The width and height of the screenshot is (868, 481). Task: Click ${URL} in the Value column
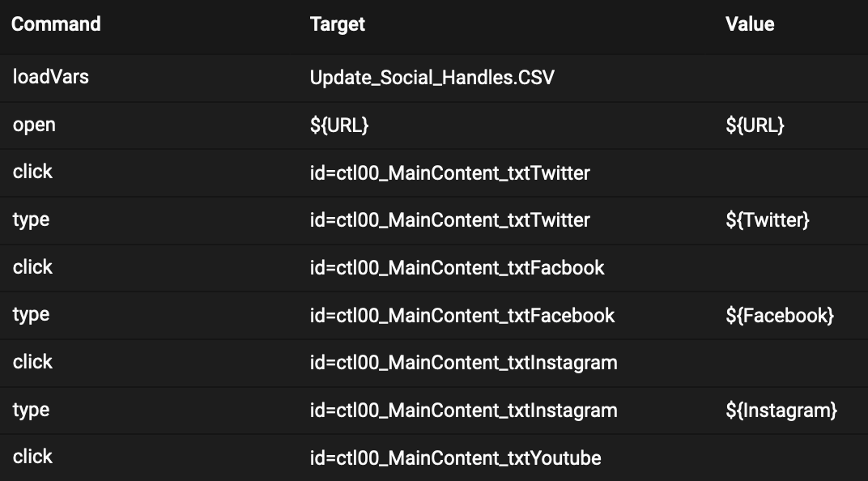tap(755, 126)
